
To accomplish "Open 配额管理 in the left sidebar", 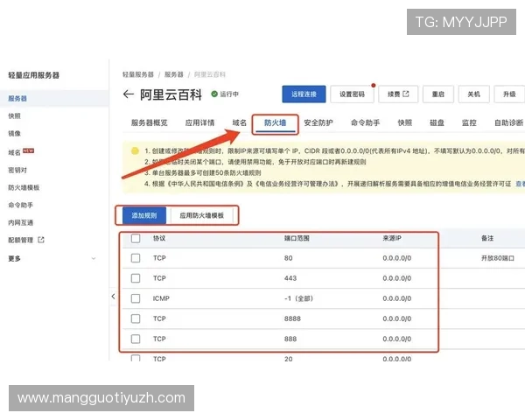I will click(20, 240).
